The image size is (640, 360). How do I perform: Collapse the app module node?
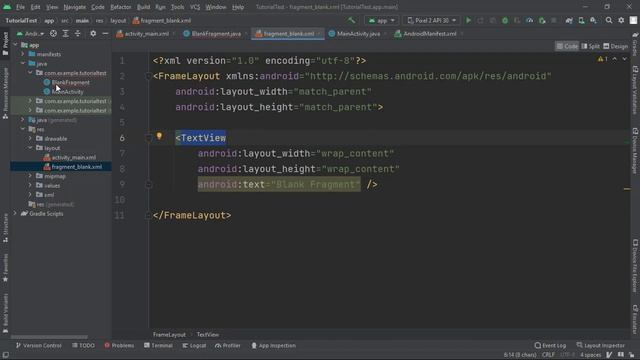point(16,45)
